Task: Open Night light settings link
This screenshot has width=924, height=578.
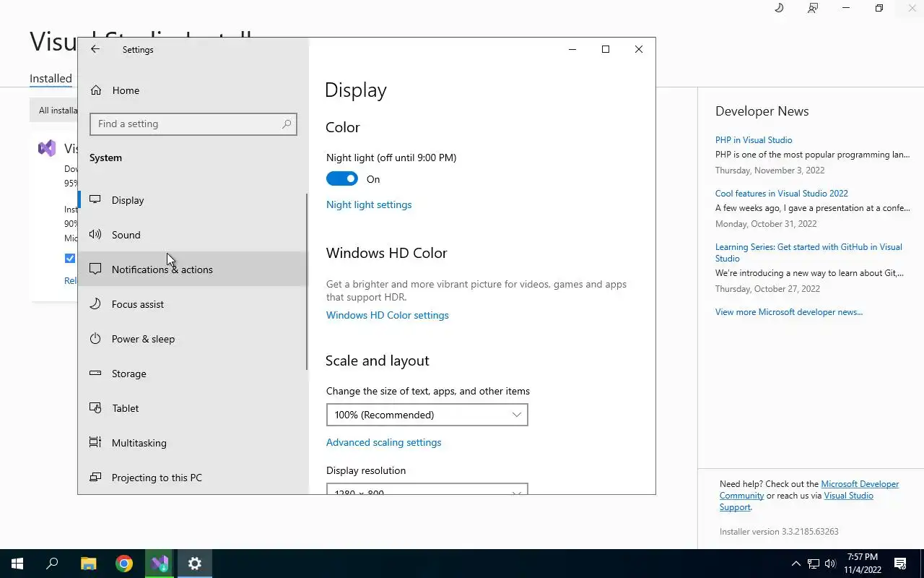Action: click(369, 204)
